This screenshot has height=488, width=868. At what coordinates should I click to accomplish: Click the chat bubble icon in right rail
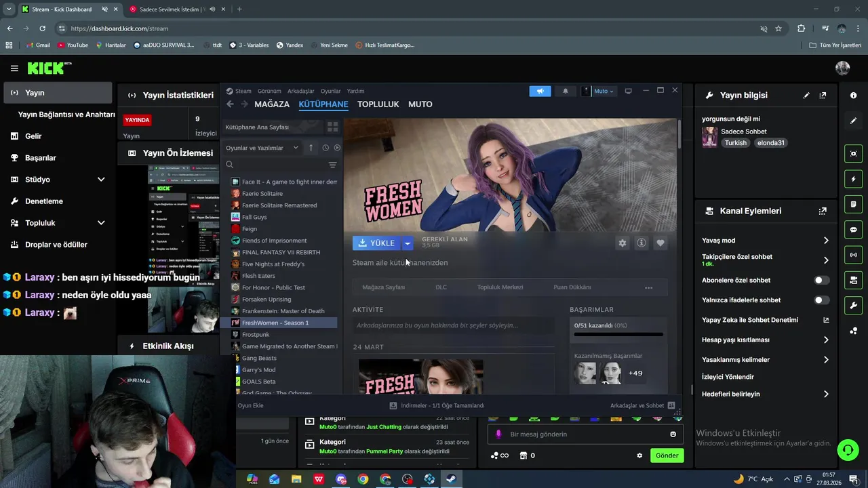pyautogui.click(x=853, y=230)
